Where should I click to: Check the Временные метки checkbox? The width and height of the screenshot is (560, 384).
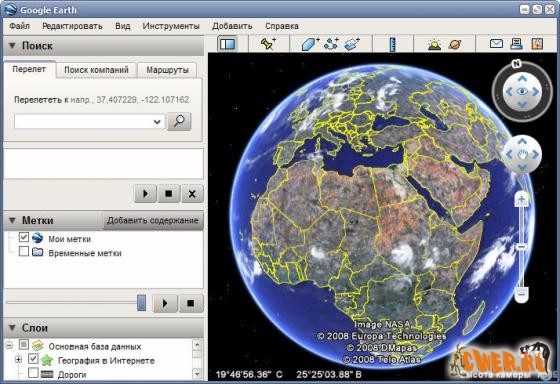(24, 251)
